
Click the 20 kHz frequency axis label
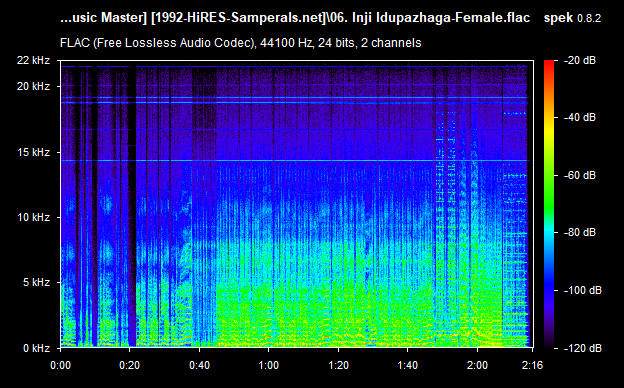coord(33,86)
